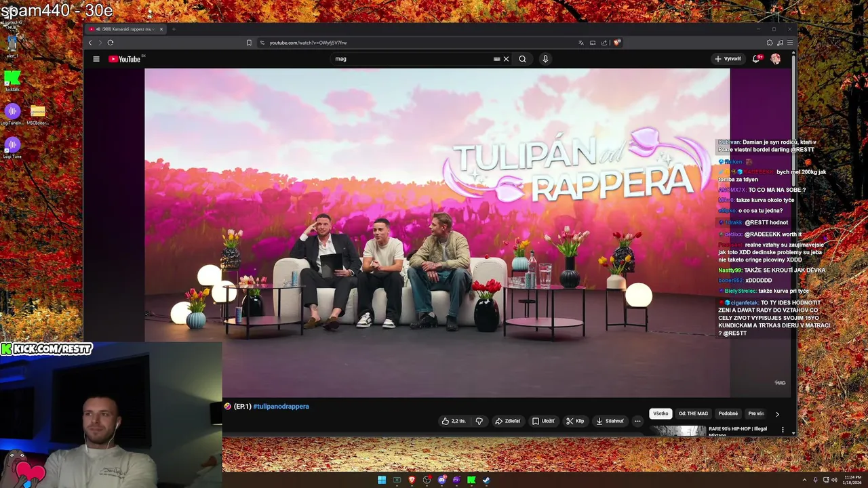Open the browser extensions puzzle icon
Viewport: 868px width, 488px height.
coord(770,43)
